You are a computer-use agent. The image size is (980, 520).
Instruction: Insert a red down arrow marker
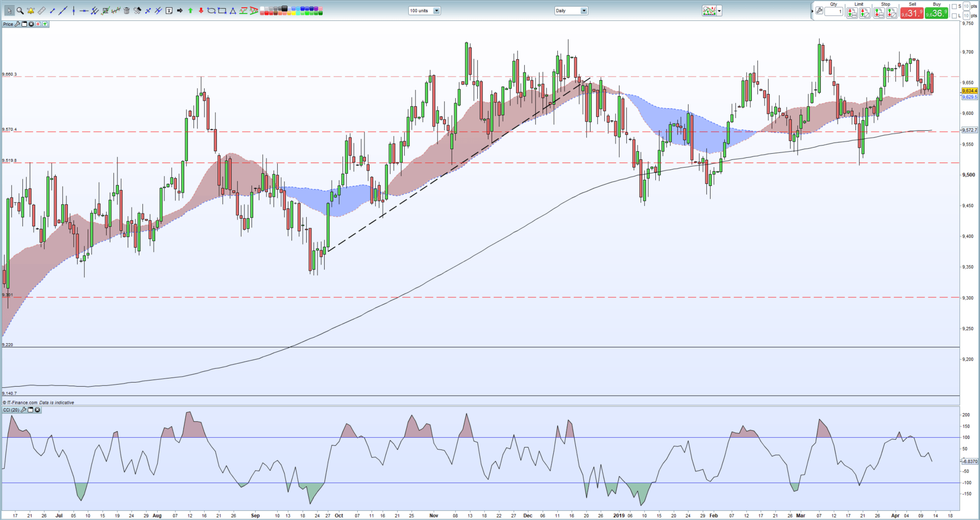201,11
